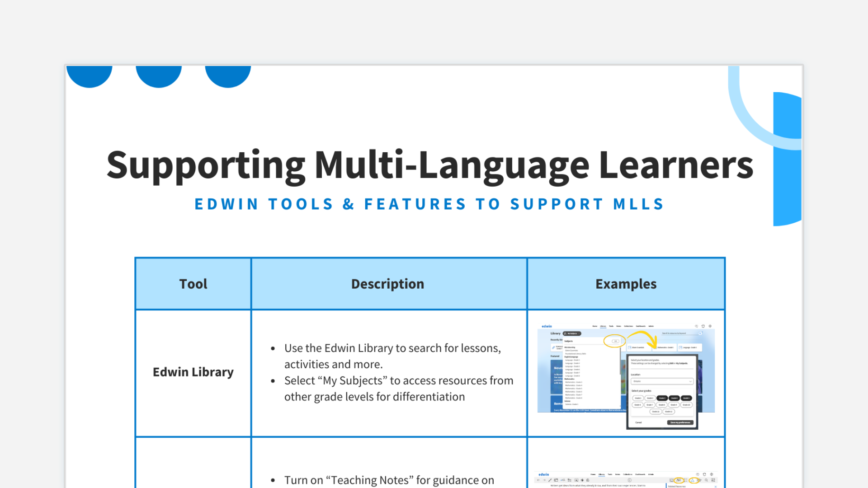Click circular play icon in lower toolbar
Image resolution: width=868 pixels, height=488 pixels.
629,480
